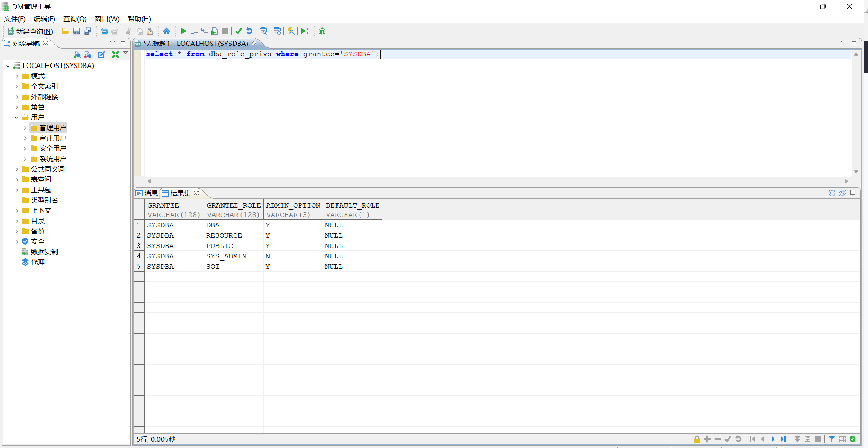Expand the 审计用户 folder node
This screenshot has width=868, height=448.
(25, 138)
